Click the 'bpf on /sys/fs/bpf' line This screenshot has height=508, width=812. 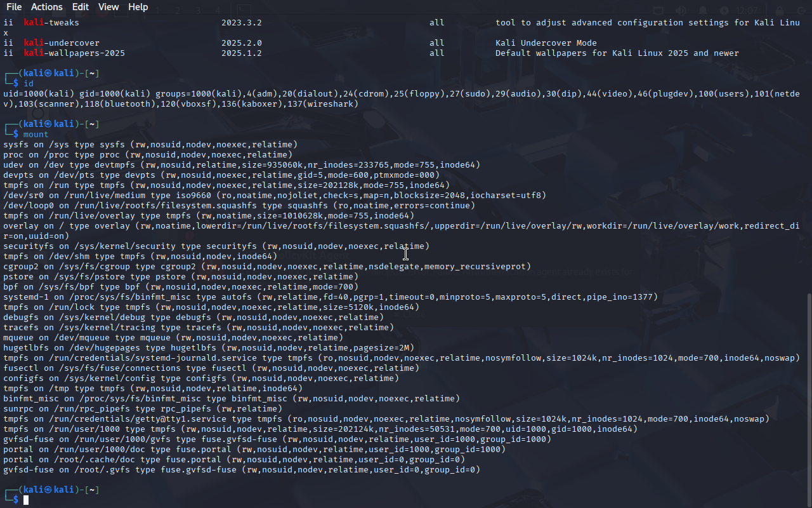tap(181, 287)
